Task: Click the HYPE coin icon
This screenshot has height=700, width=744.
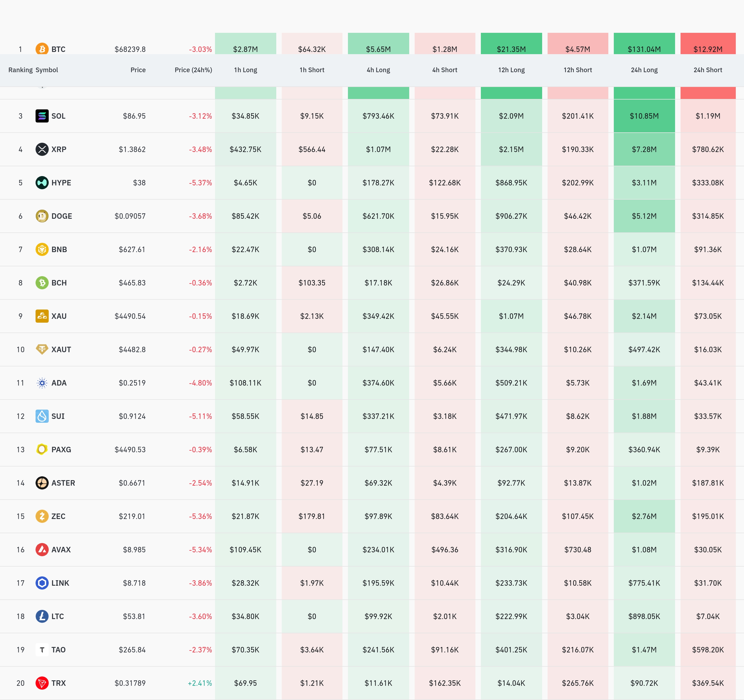Action: point(42,183)
